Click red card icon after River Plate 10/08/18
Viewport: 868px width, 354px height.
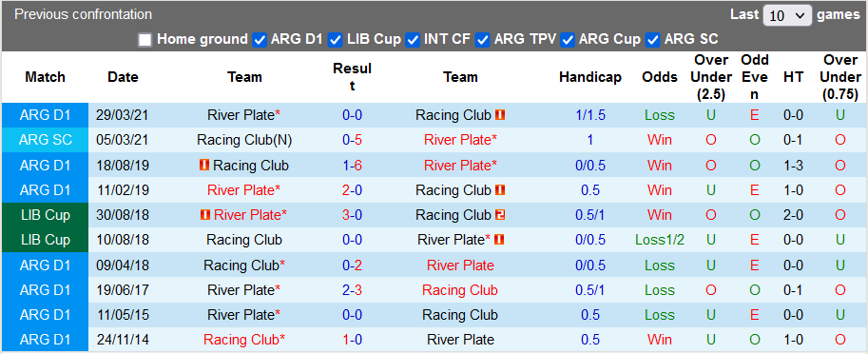pyautogui.click(x=499, y=240)
